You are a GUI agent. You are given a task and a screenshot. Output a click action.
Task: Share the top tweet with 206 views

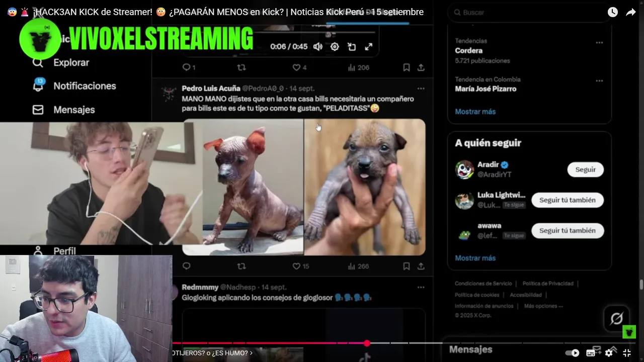pyautogui.click(x=421, y=67)
